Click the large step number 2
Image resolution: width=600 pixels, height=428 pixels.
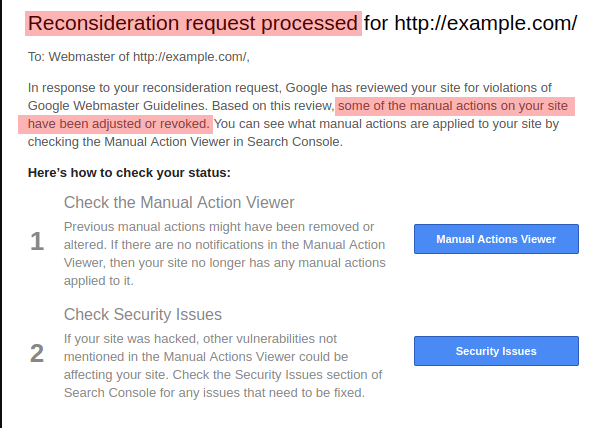37,353
